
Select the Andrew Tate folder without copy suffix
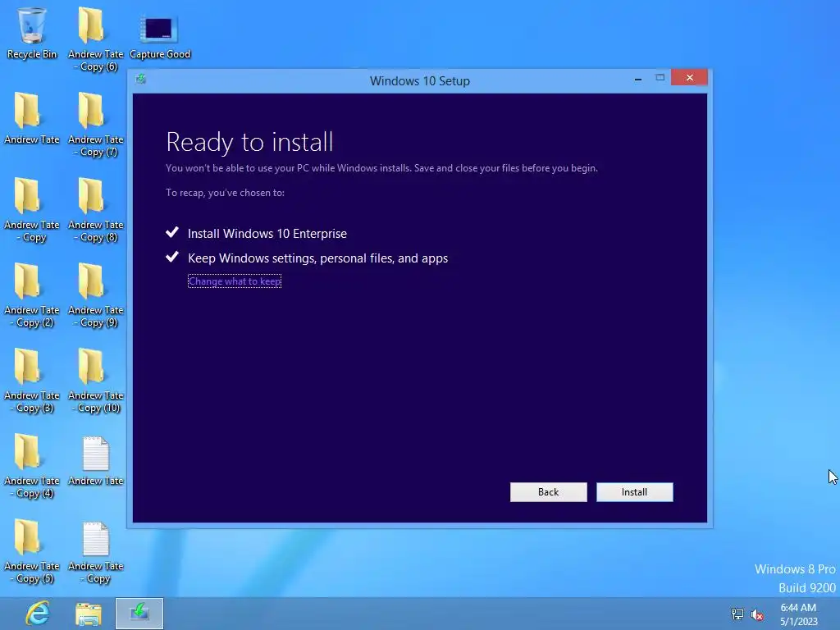pos(32,118)
